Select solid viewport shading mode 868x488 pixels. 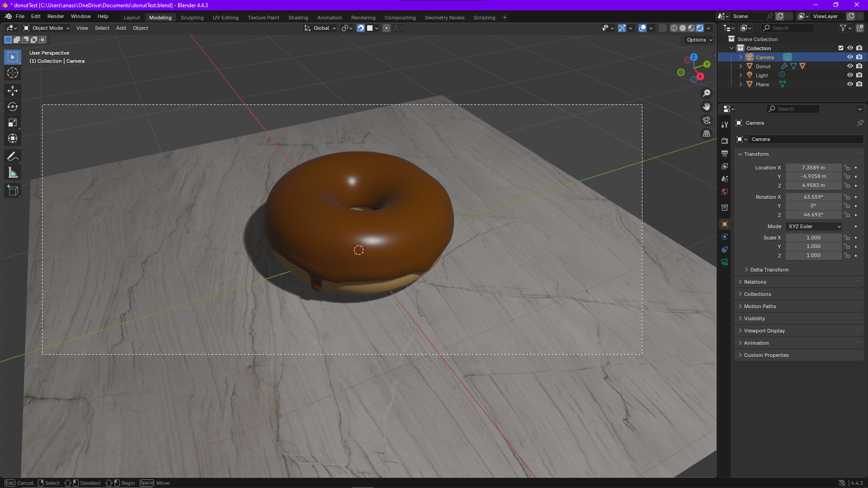tap(683, 28)
